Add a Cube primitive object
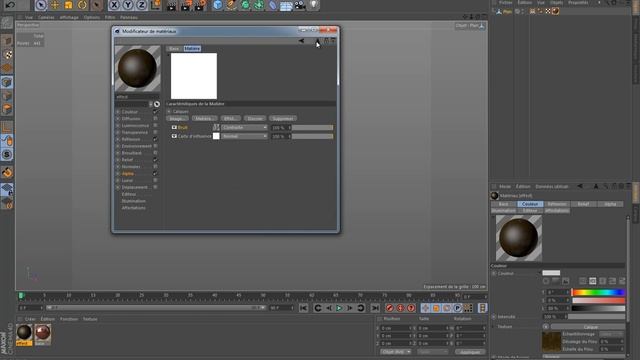The width and height of the screenshot is (640, 360). tap(218, 5)
